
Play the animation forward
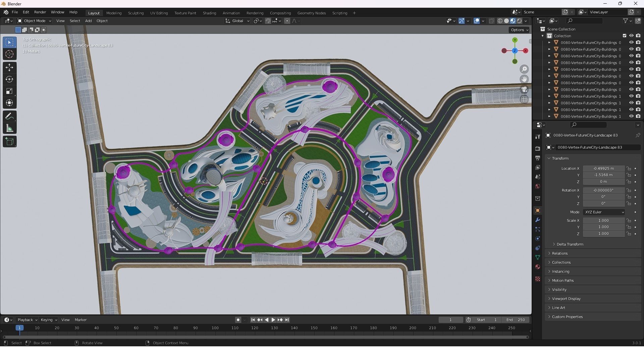pyautogui.click(x=273, y=320)
